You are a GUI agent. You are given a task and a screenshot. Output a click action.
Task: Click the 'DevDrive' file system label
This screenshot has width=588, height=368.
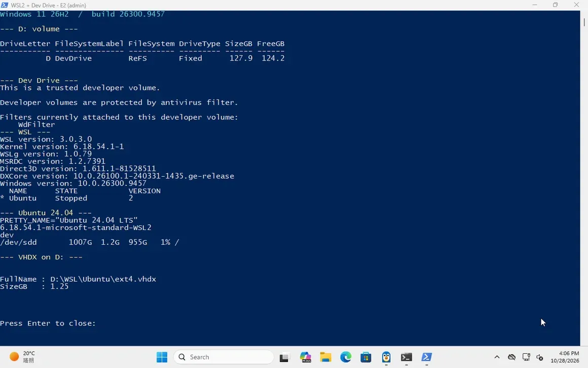pos(73,58)
